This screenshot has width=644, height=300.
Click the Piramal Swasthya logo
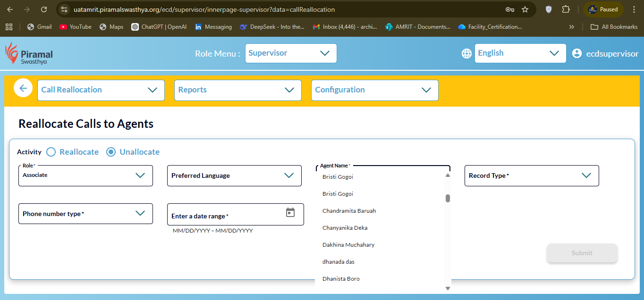[29, 54]
